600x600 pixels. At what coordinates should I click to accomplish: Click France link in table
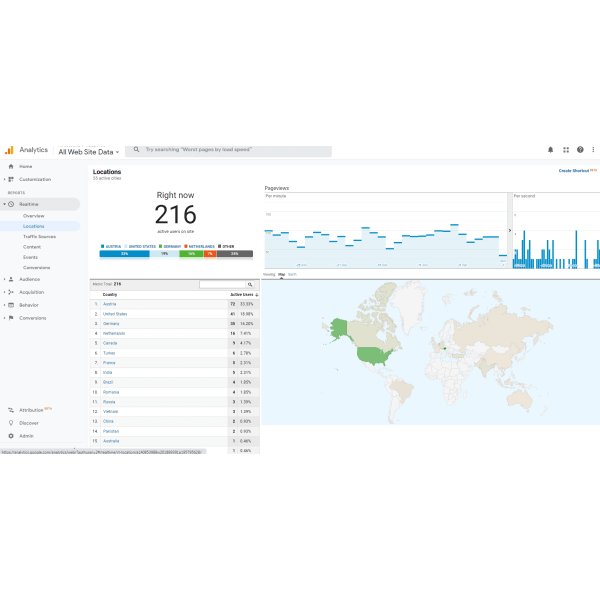109,363
